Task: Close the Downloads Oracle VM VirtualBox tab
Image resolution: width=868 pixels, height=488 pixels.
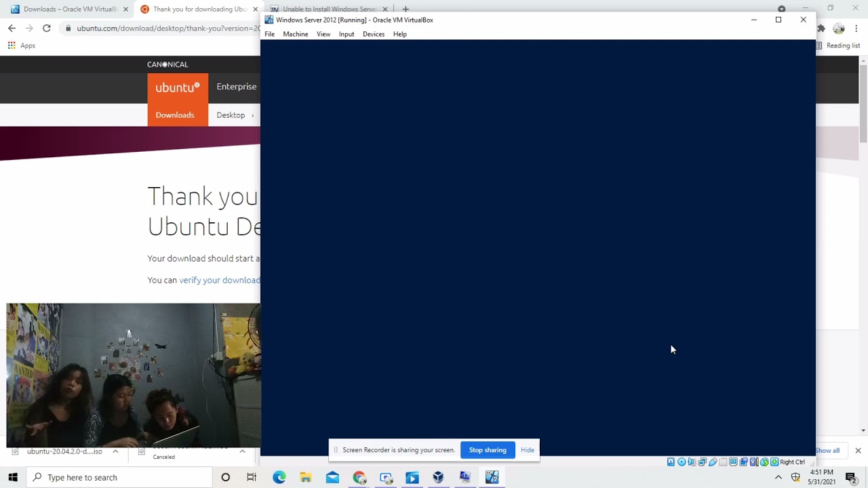Action: click(x=125, y=9)
